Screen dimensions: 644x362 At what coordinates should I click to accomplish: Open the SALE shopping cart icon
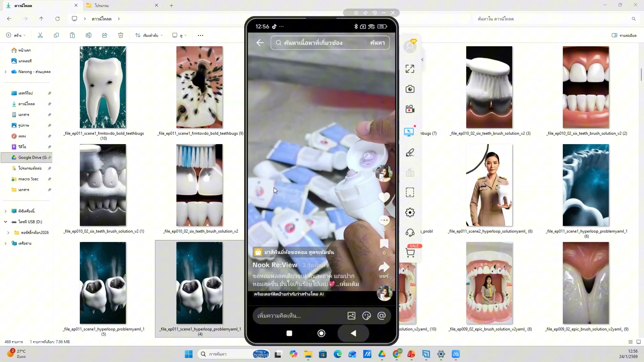[x=410, y=253]
